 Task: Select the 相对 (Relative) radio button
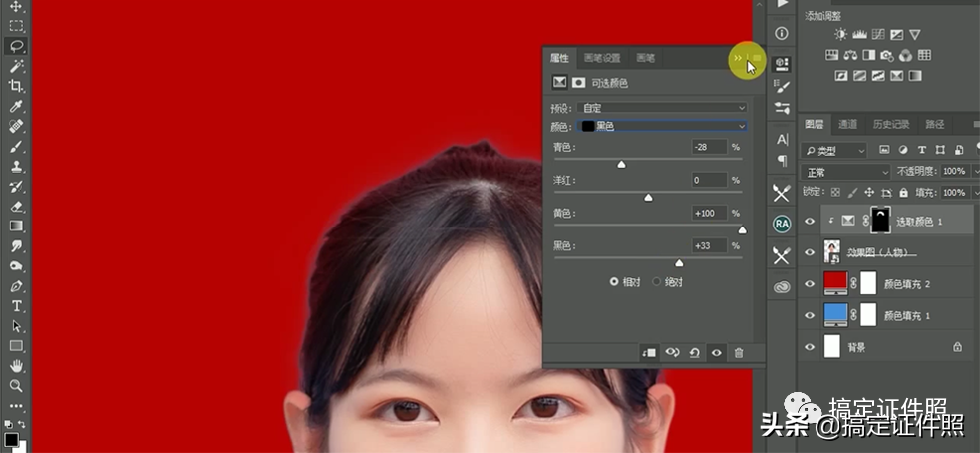click(x=614, y=282)
